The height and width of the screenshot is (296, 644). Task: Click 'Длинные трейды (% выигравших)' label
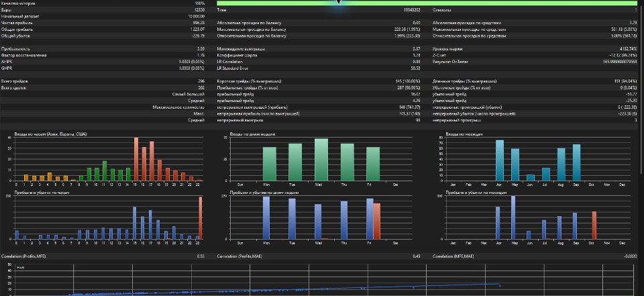point(464,81)
